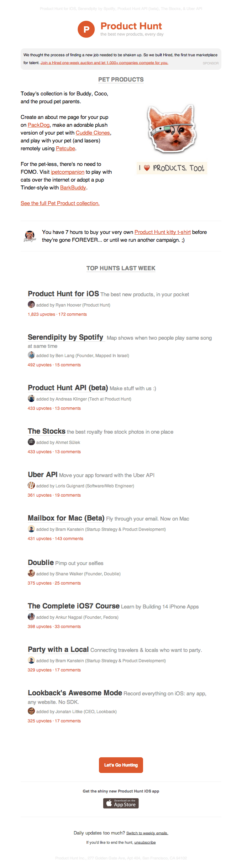Click Andreas Klinger's avatar icon
The width and height of the screenshot is (242, 868).
[31, 399]
